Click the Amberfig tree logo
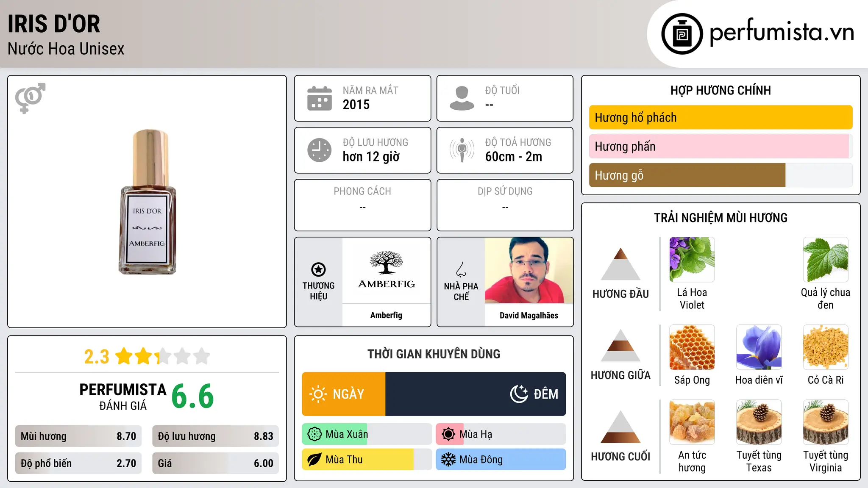 tap(386, 270)
